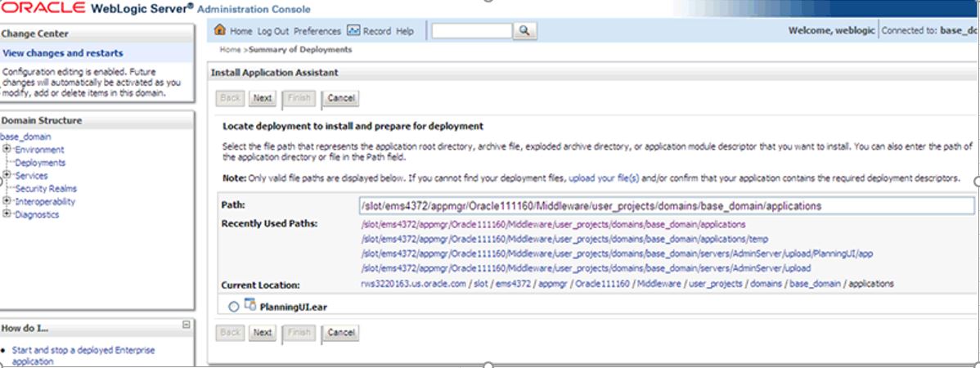Select the PlanningUI.ear radio button
The width and height of the screenshot is (980, 368).
point(234,307)
